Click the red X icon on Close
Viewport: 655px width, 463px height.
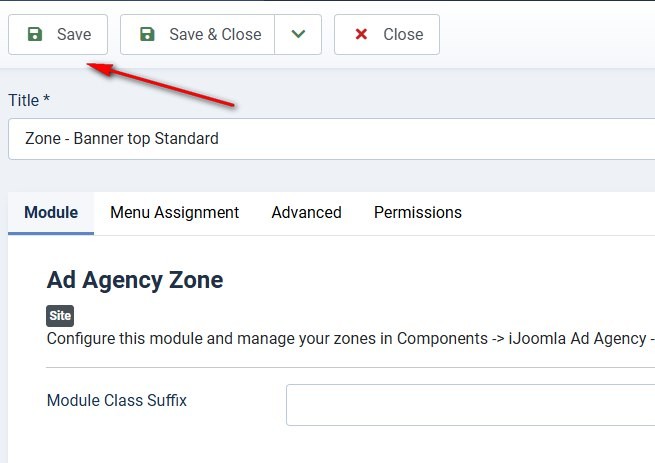(x=361, y=34)
